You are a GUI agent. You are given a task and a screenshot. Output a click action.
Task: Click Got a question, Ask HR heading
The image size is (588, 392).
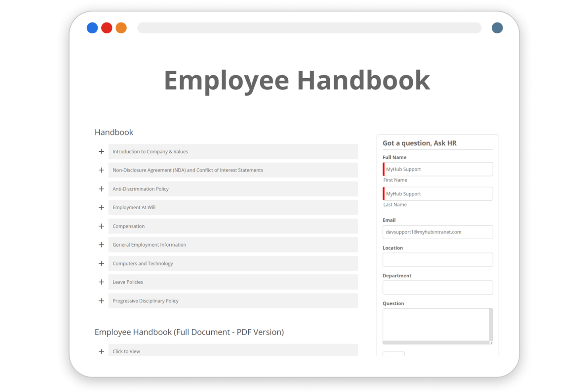pyautogui.click(x=420, y=143)
